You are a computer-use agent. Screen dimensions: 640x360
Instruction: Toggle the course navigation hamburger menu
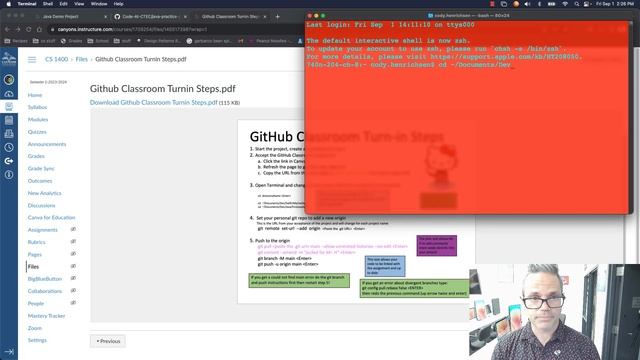coord(32,60)
